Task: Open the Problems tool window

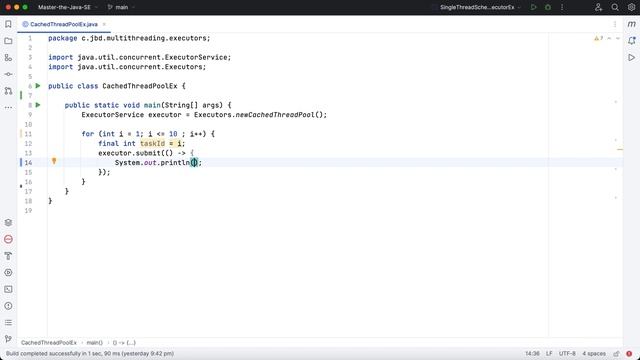Action: click(8, 306)
